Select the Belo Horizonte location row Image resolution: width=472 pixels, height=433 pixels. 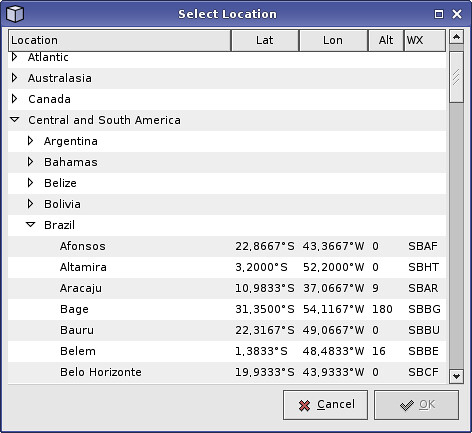pos(227,372)
